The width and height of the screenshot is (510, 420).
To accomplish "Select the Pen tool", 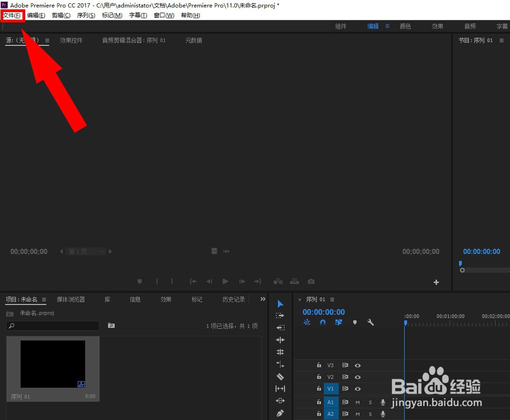I will (x=280, y=413).
